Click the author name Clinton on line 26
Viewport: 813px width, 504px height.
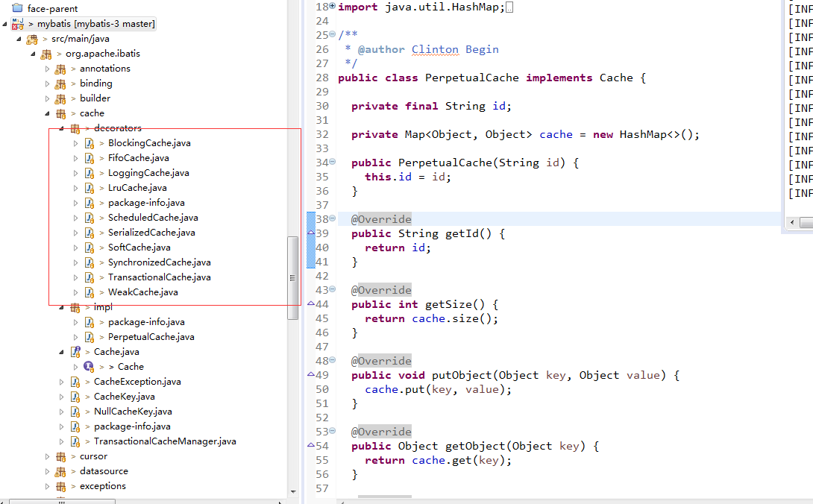click(435, 50)
